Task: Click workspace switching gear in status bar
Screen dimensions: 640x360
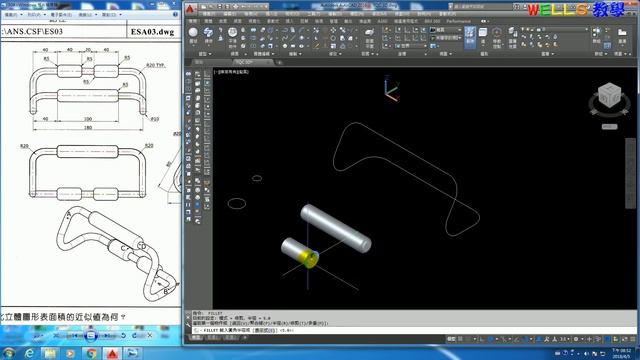Action: click(x=576, y=339)
